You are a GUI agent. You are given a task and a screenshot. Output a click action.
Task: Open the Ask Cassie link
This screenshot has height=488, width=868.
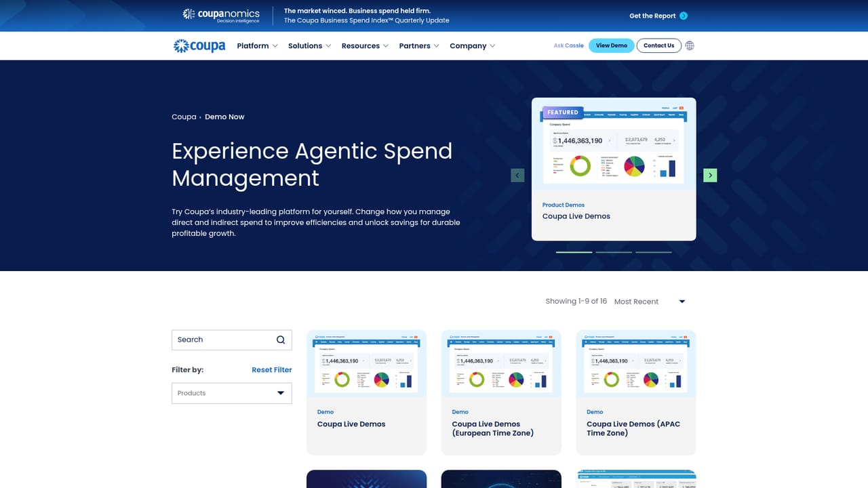pos(568,45)
